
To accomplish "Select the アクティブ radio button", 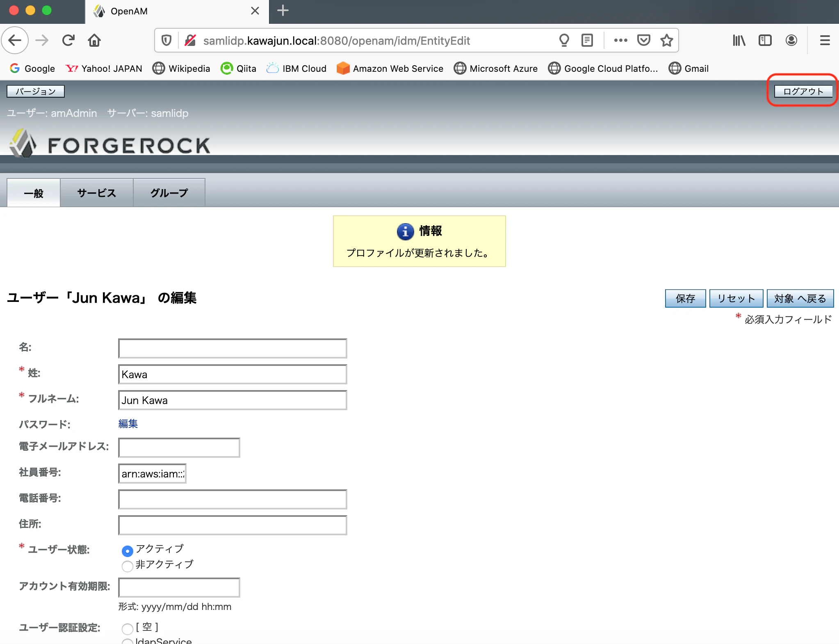I will (x=128, y=551).
